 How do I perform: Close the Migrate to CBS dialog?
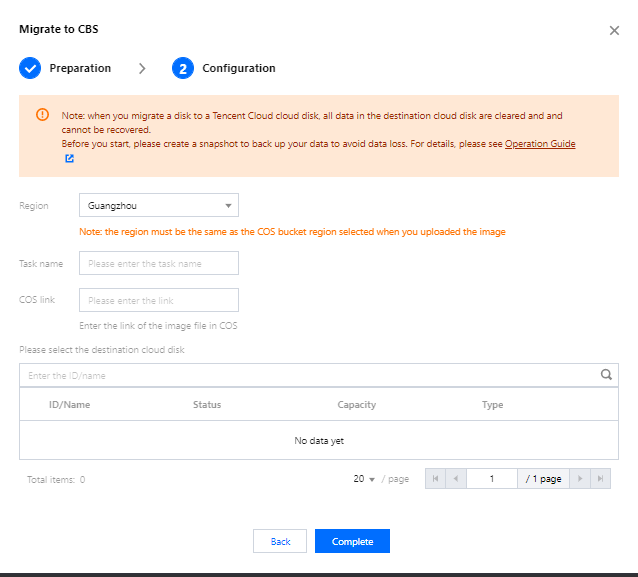coord(614,31)
